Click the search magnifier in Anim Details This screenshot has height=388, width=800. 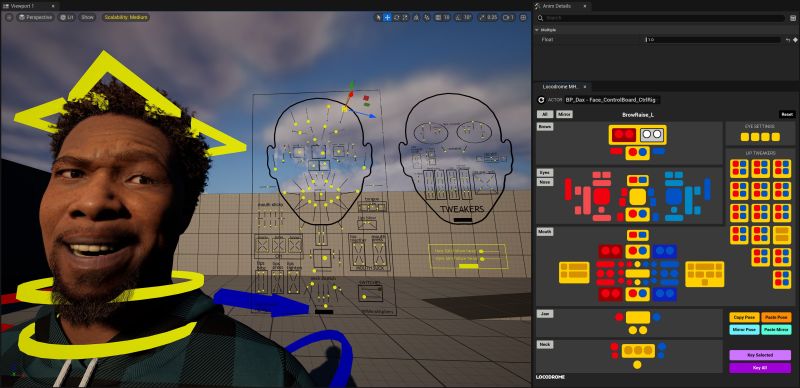pos(541,18)
